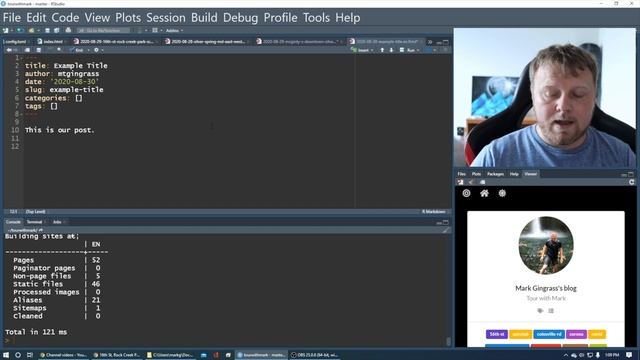Maximize the console pane
Image resolution: width=640 pixels, height=360 pixels.
(446, 222)
